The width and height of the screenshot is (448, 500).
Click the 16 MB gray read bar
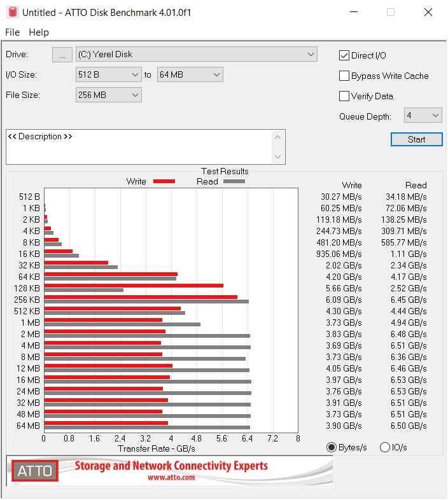click(x=148, y=382)
